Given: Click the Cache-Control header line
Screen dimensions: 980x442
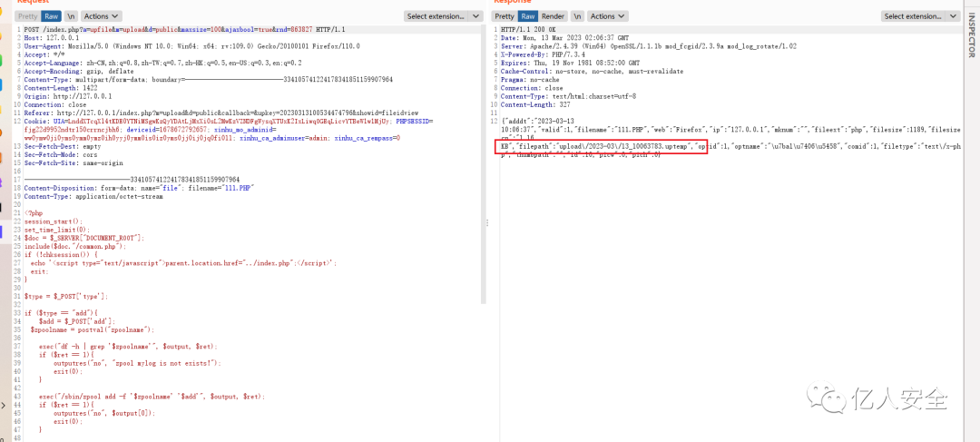Looking at the screenshot, I should [x=592, y=72].
